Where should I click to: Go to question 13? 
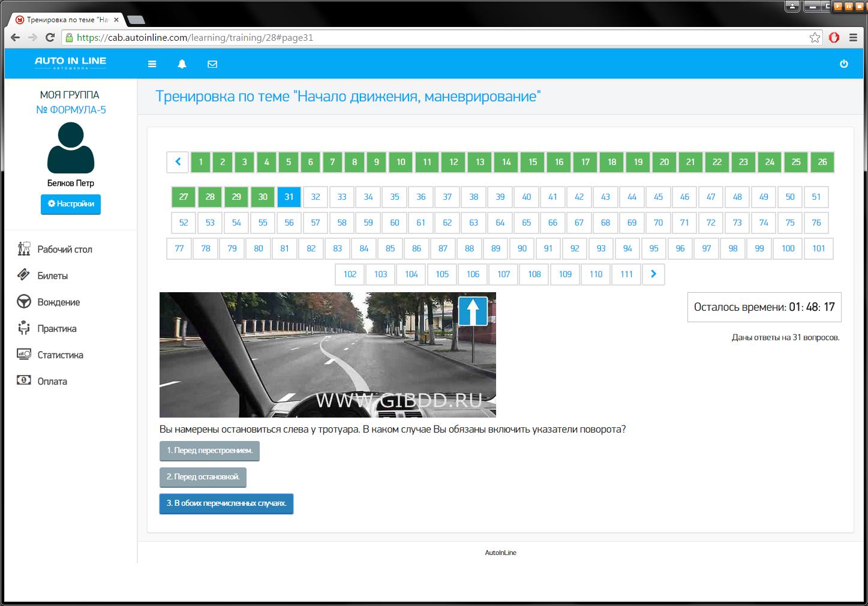(x=480, y=162)
